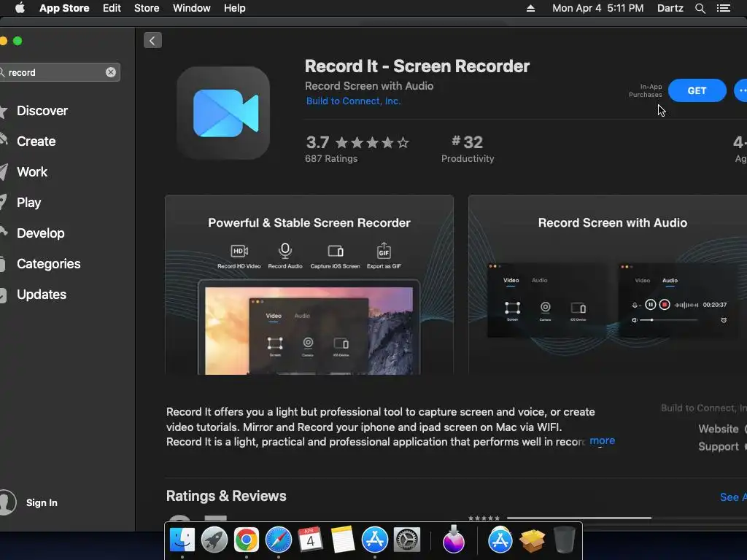Open Powerful & Stable Screen Recorder screenshot
747x560 pixels.
(x=309, y=285)
